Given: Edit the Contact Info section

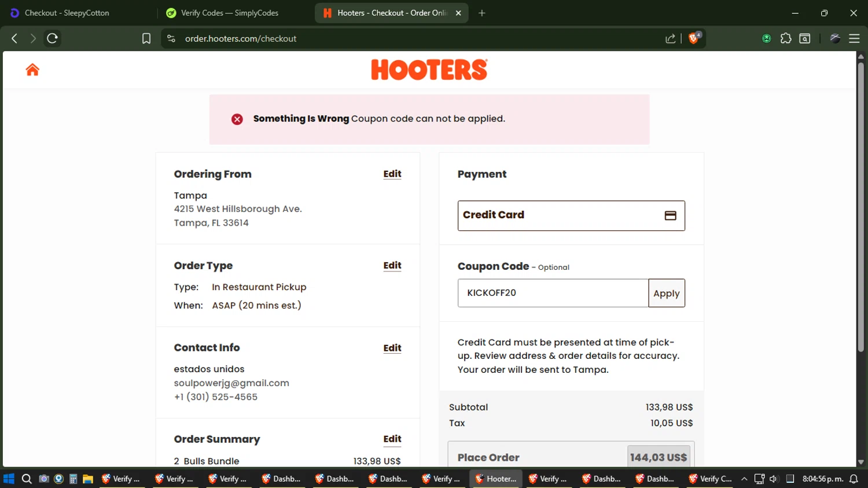Looking at the screenshot, I should pyautogui.click(x=392, y=348).
